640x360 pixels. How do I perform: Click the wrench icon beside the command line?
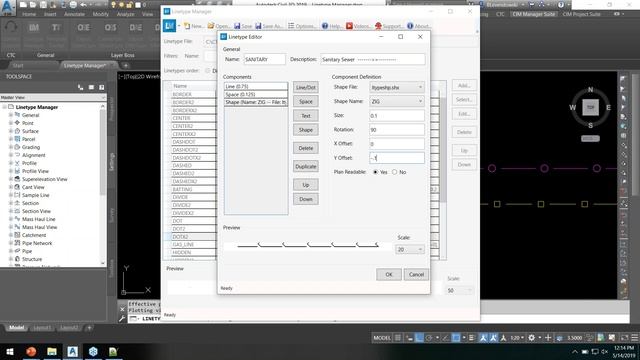coord(122,318)
